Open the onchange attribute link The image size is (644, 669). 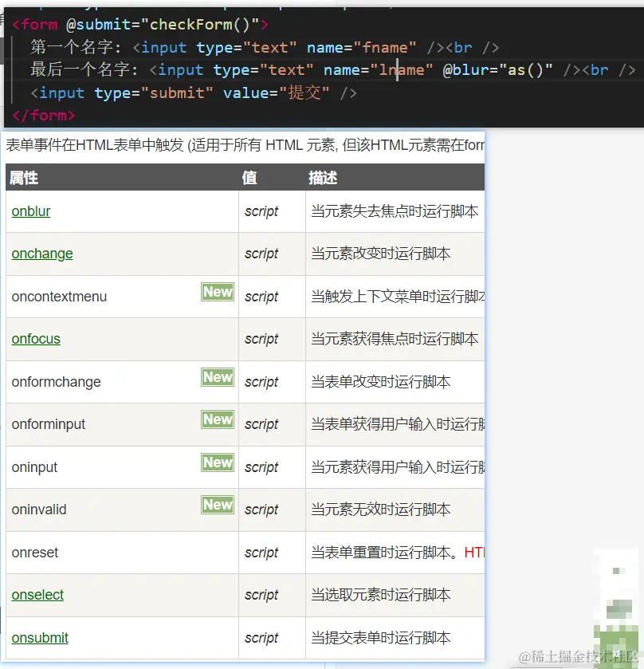tap(42, 254)
